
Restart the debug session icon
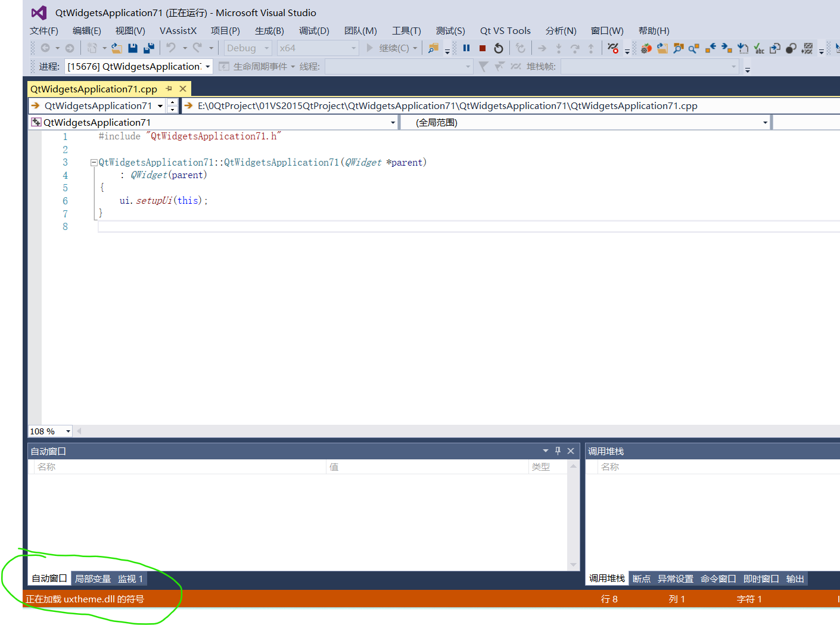498,48
